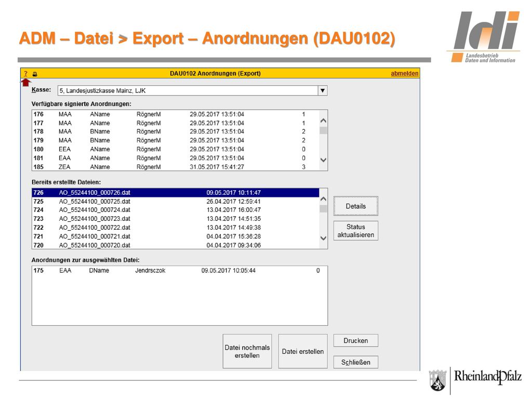The height and width of the screenshot is (399, 532).
Task: Click the down arrow in the created files list scrollbar
Action: coord(323,238)
